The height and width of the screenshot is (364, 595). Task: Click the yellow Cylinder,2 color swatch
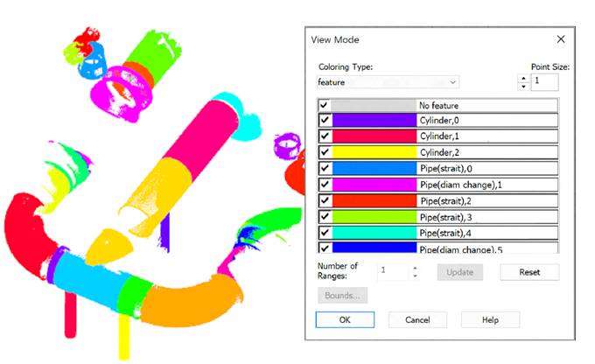point(374,152)
